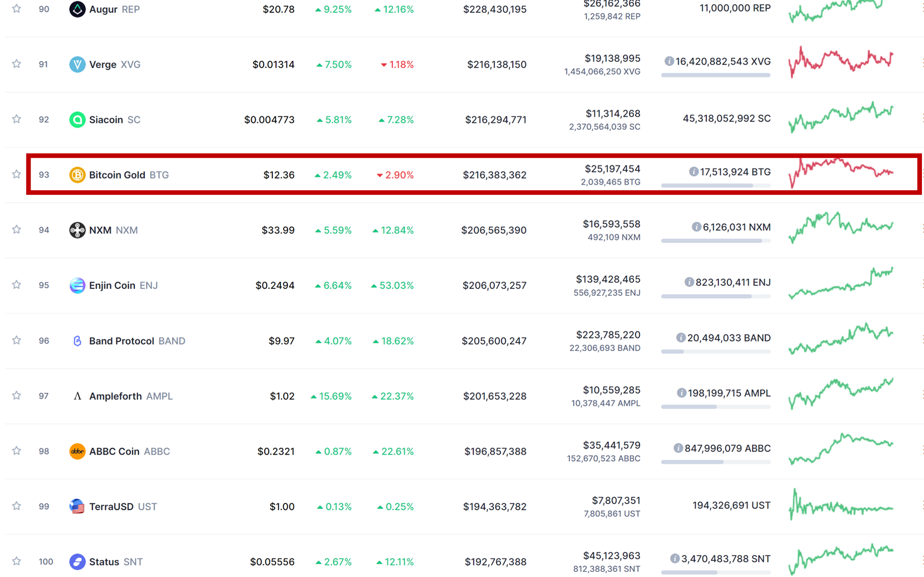Open the Enjin Coin 7-day sparkline chart

(841, 283)
